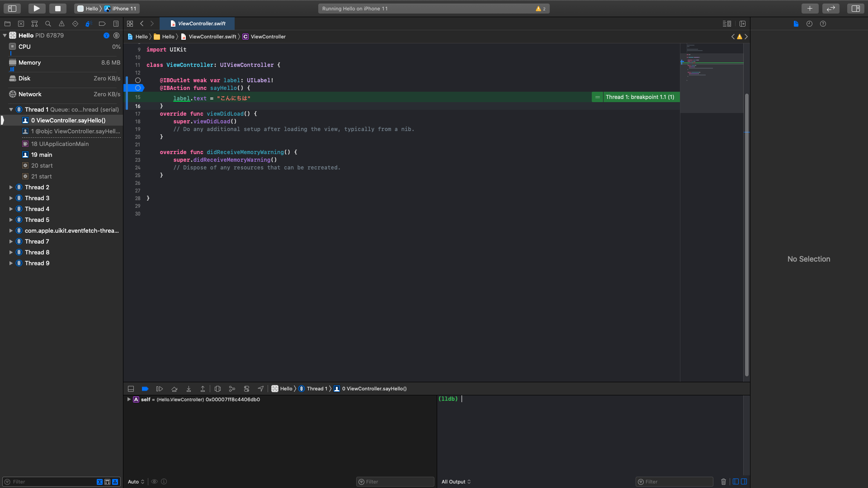This screenshot has width=868, height=488.
Task: Toggle the right inspectors panel
Action: point(855,8)
